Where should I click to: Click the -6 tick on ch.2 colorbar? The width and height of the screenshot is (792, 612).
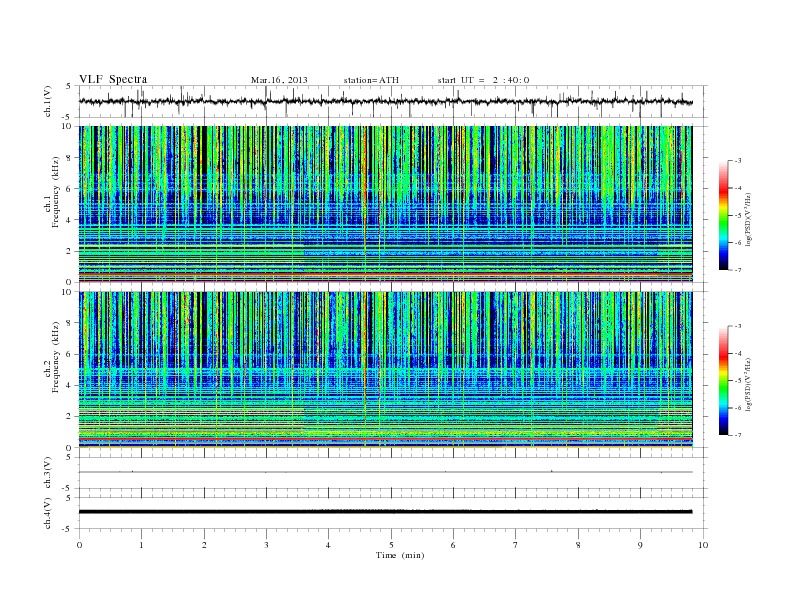point(738,408)
